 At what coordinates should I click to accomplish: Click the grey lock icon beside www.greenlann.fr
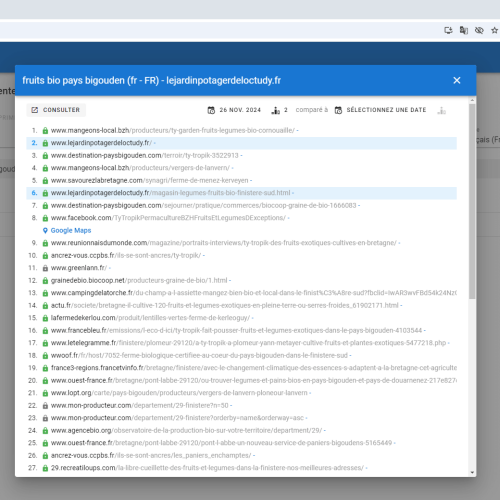pos(45,268)
